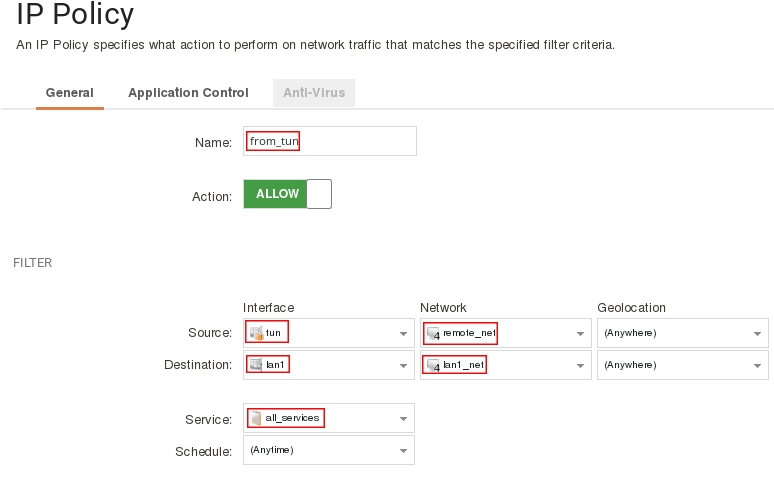Image resolution: width=774 pixels, height=494 pixels.
Task: Click the lan1_net network icon
Action: tap(434, 365)
